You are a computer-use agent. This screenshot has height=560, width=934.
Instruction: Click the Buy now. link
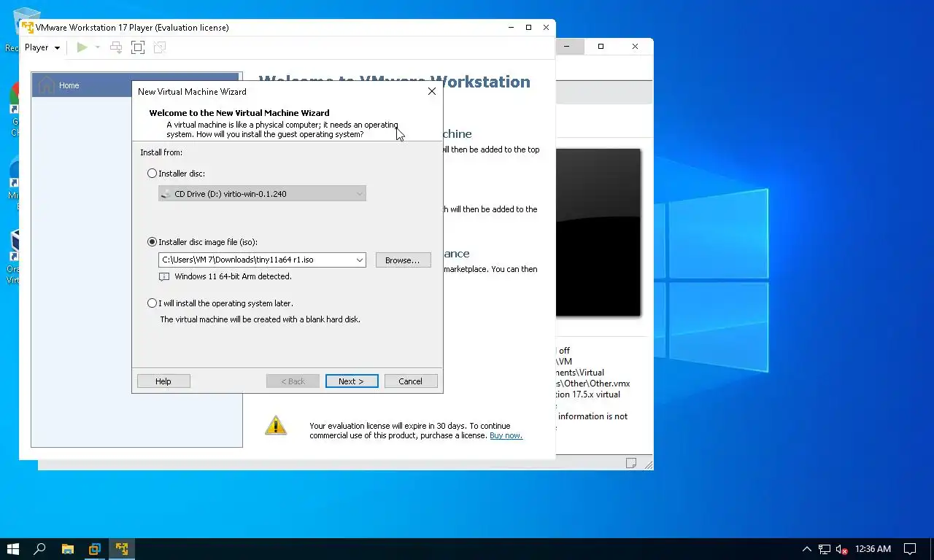coord(506,435)
